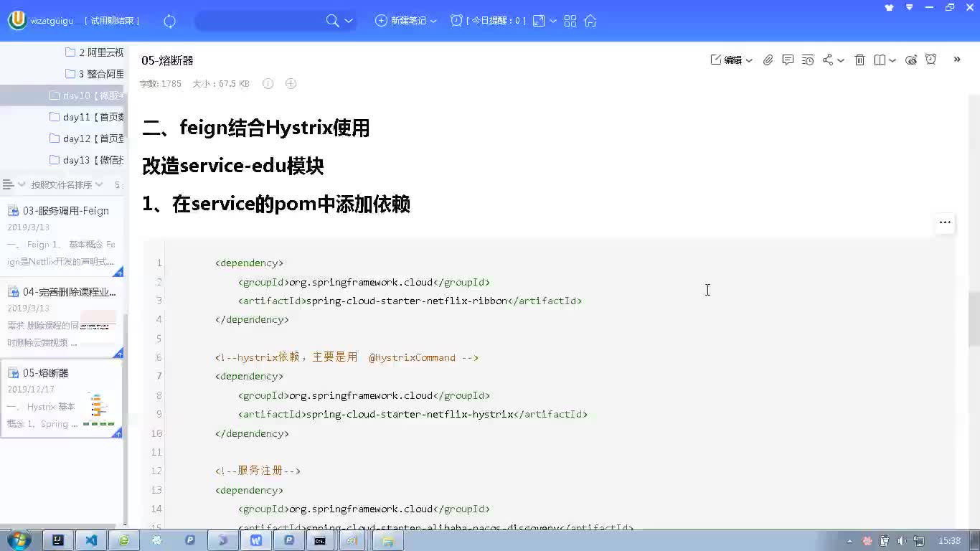Viewport: 980px width, 551px height.
Task: Add a tag with the plus circle icon
Action: coord(291,84)
